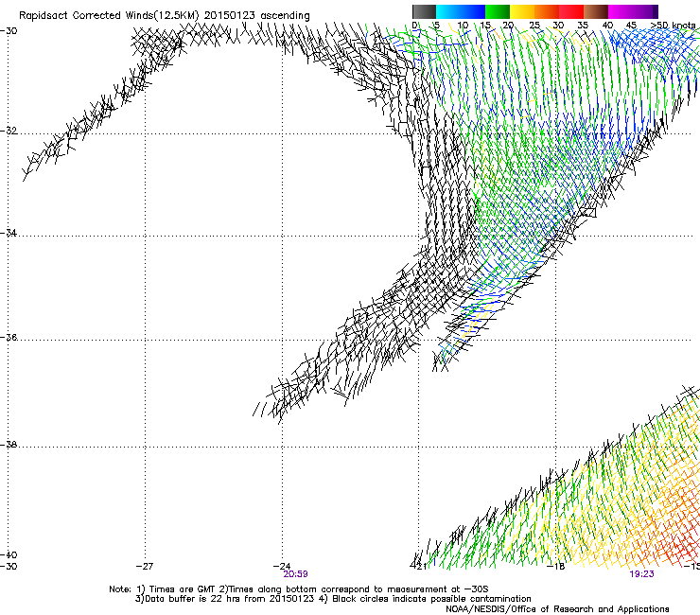Click the 'Black circles indicate possible contamination' note
This screenshot has width=700, height=615.
[431, 599]
